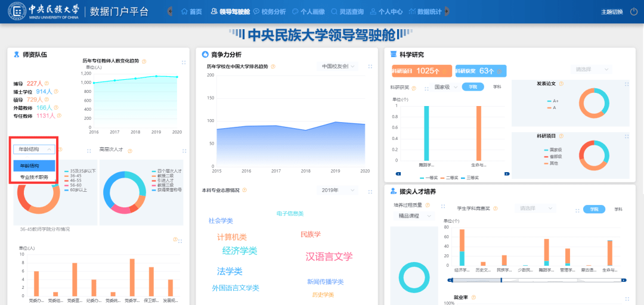The image size is (644, 305).
Task: Click help icon inside 科研项目 1025个 card
Action: [444, 71]
